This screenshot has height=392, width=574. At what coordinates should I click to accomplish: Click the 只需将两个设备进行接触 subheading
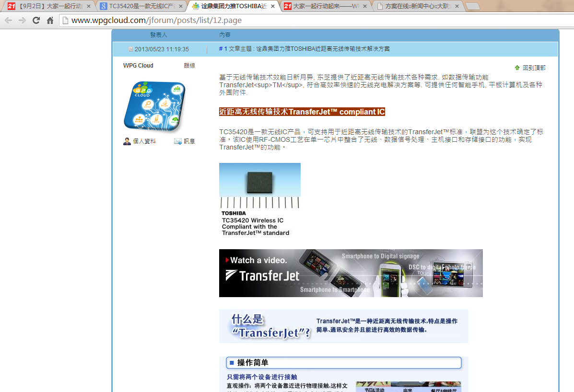click(x=262, y=377)
